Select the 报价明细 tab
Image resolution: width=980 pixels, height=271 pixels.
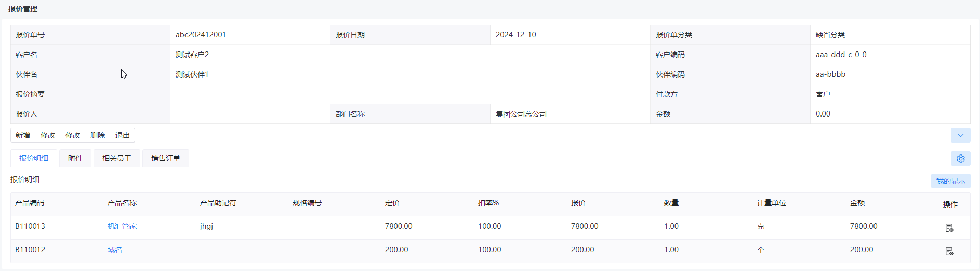point(34,158)
